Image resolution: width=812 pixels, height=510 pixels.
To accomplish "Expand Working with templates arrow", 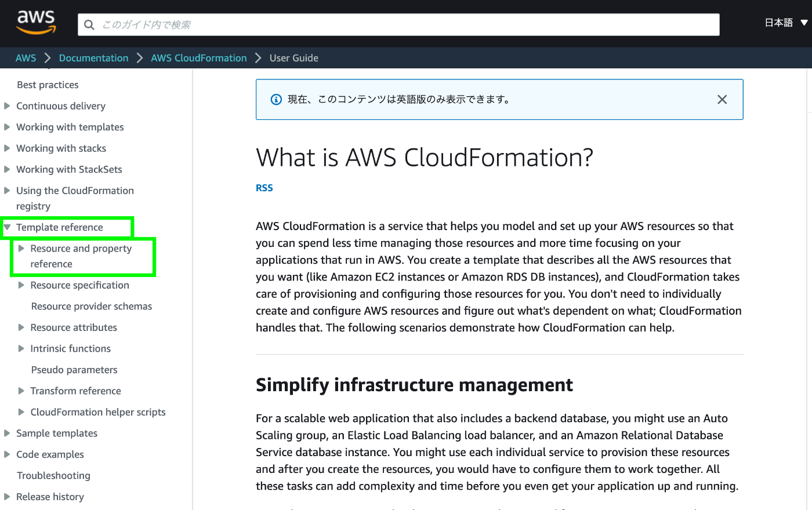I will click(7, 127).
